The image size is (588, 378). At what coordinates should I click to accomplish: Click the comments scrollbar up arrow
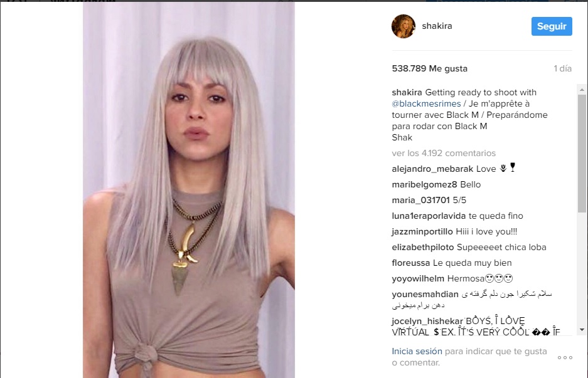coord(582,90)
